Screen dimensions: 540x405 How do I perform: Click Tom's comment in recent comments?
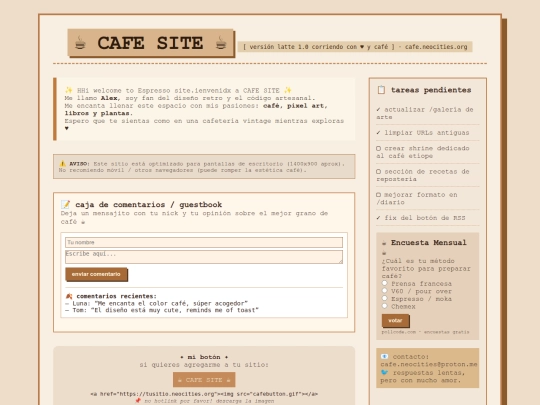(162, 310)
